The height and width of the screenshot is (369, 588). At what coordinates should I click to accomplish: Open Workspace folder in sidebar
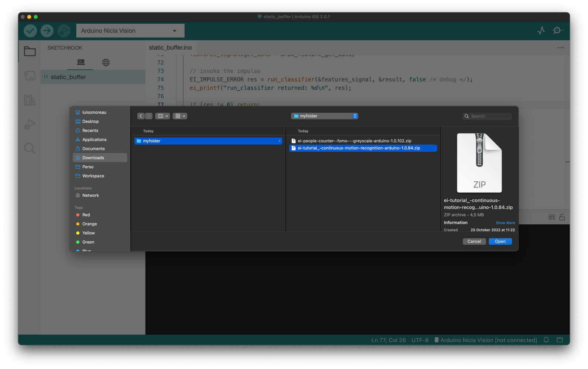coord(100,176)
